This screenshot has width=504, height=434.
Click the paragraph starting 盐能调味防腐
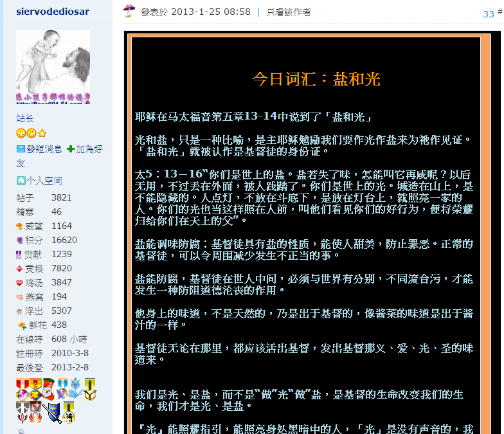pos(303,249)
